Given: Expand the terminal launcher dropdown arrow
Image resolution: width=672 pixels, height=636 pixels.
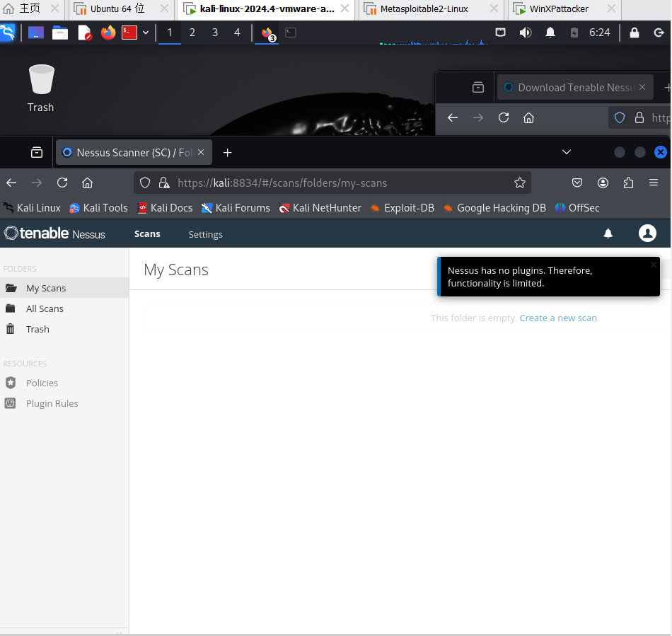Looking at the screenshot, I should tap(146, 33).
